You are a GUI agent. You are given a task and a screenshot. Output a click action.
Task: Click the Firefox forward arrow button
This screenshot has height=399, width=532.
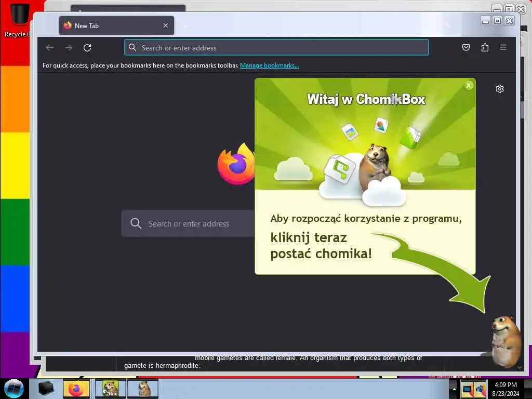[x=69, y=48]
